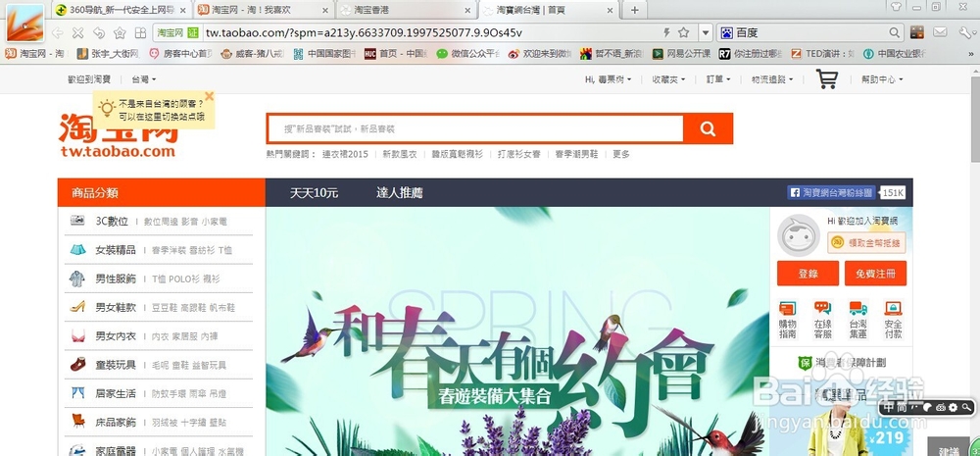Click the 連衣裙2015 hot keyword link
The image size is (980, 456).
[345, 154]
